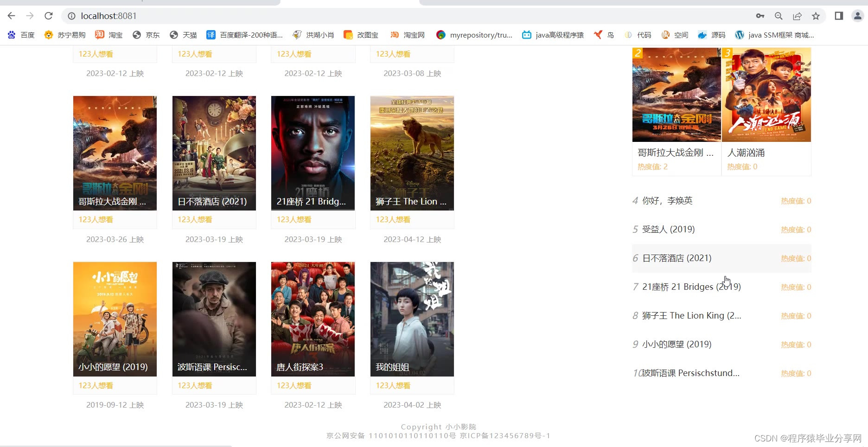Image resolution: width=868 pixels, height=447 pixels.
Task: Open the browser profile avatar
Action: 857,16
